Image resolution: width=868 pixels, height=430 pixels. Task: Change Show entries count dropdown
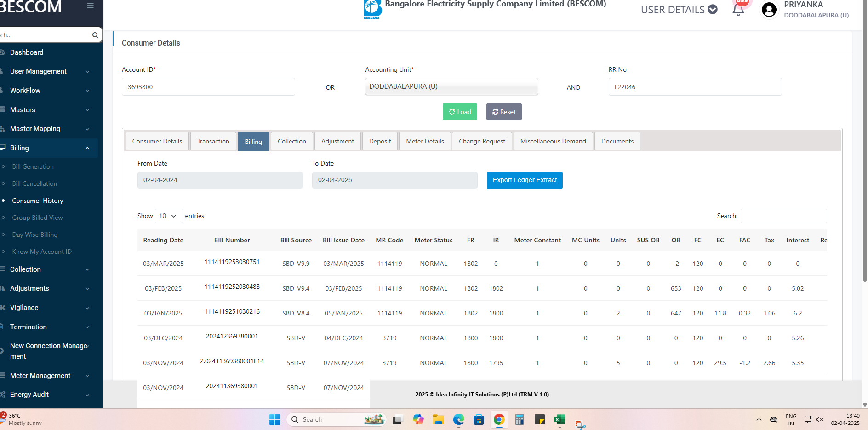click(x=169, y=216)
